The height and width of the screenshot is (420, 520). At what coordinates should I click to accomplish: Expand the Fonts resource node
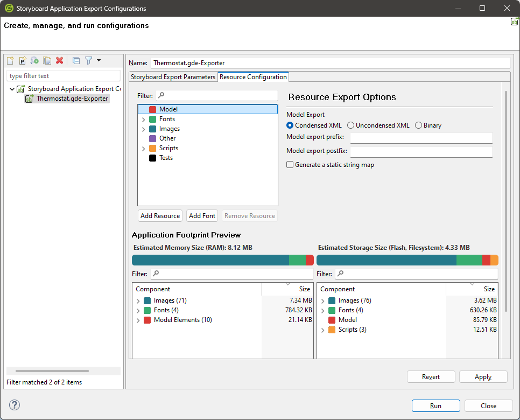coord(144,120)
